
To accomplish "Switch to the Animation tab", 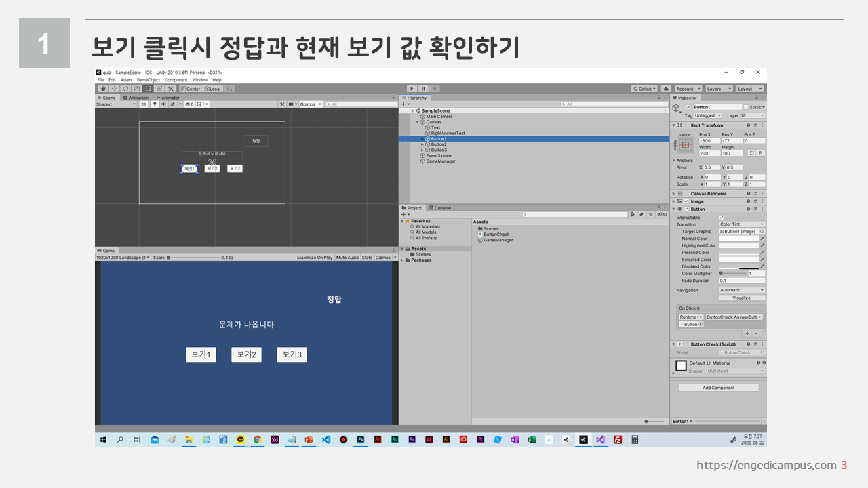I will [136, 98].
